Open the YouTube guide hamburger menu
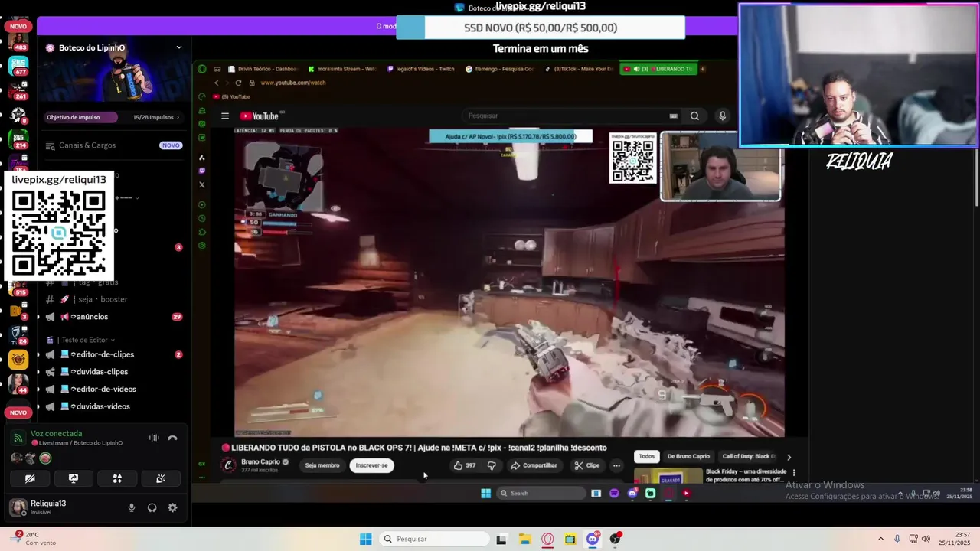Viewport: 980px width, 551px height. click(x=225, y=116)
